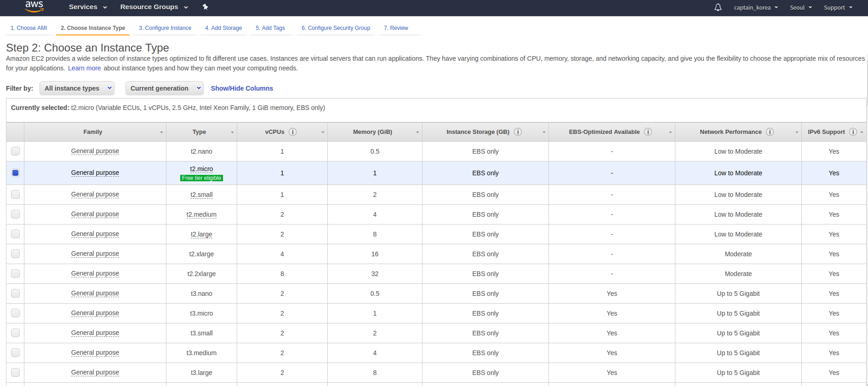Click memory value 32 for t2.2xlarge

coord(375,274)
